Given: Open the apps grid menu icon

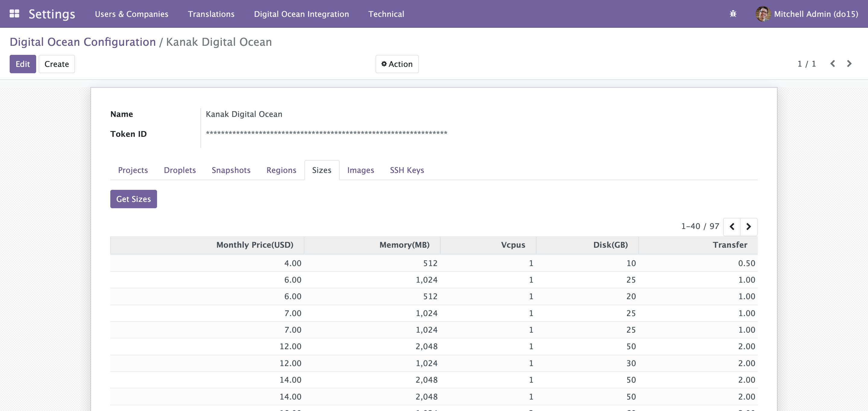Looking at the screenshot, I should [x=14, y=14].
